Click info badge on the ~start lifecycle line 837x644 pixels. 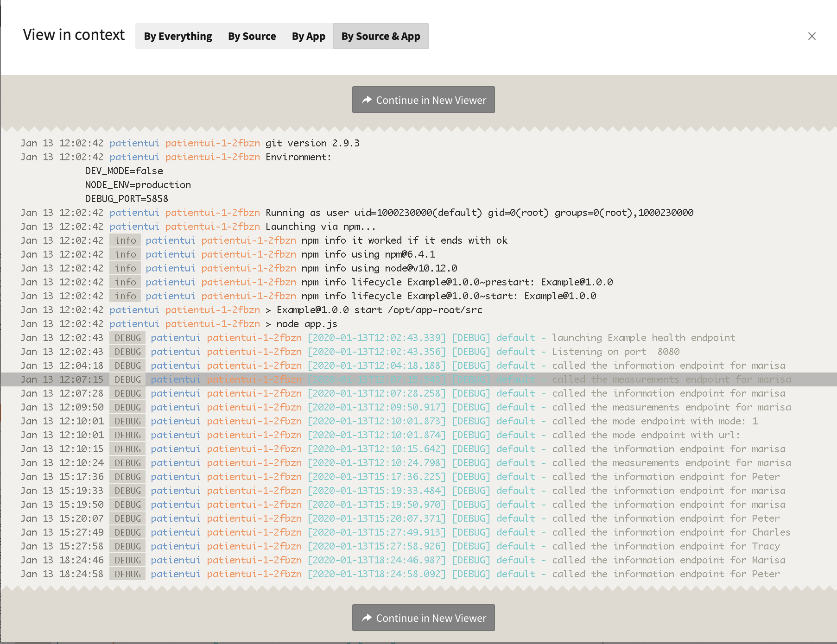click(126, 296)
